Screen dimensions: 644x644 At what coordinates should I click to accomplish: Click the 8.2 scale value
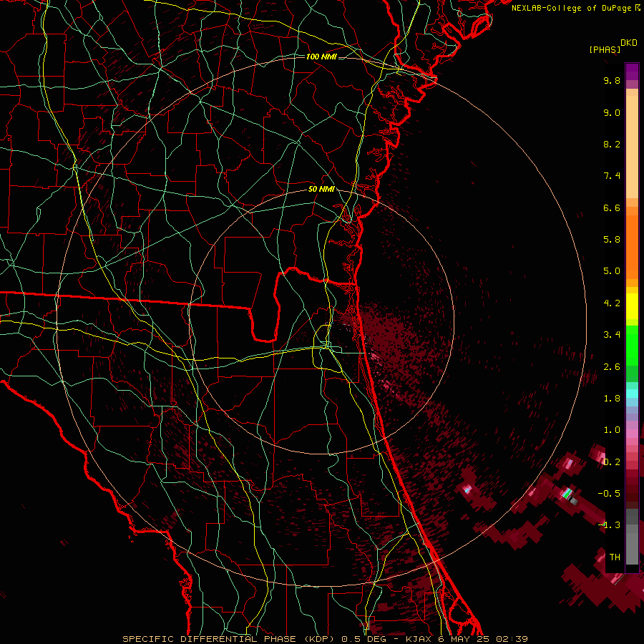coord(612,144)
